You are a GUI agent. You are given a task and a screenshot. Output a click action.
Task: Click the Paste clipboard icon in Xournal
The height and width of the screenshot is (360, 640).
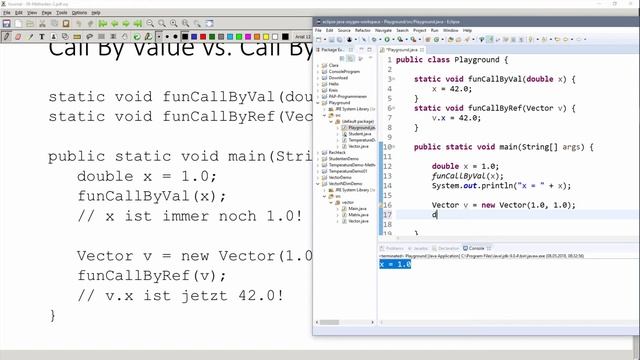tap(66, 24)
